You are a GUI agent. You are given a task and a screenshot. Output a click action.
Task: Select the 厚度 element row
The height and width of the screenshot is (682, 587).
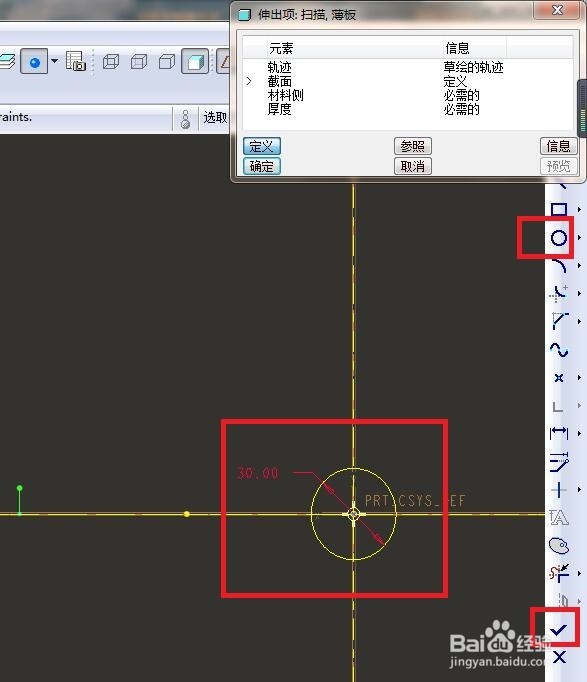pos(407,109)
